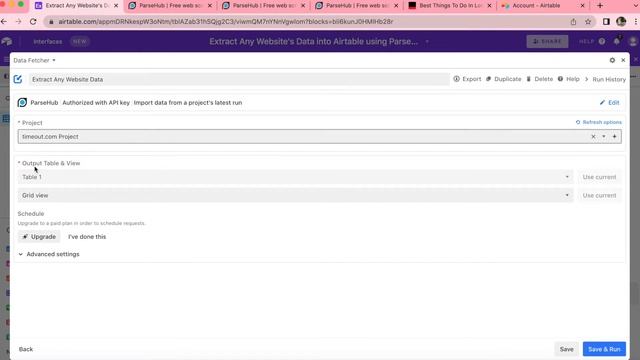Click Use current beside Table 1
The height and width of the screenshot is (360, 640).
[599, 177]
